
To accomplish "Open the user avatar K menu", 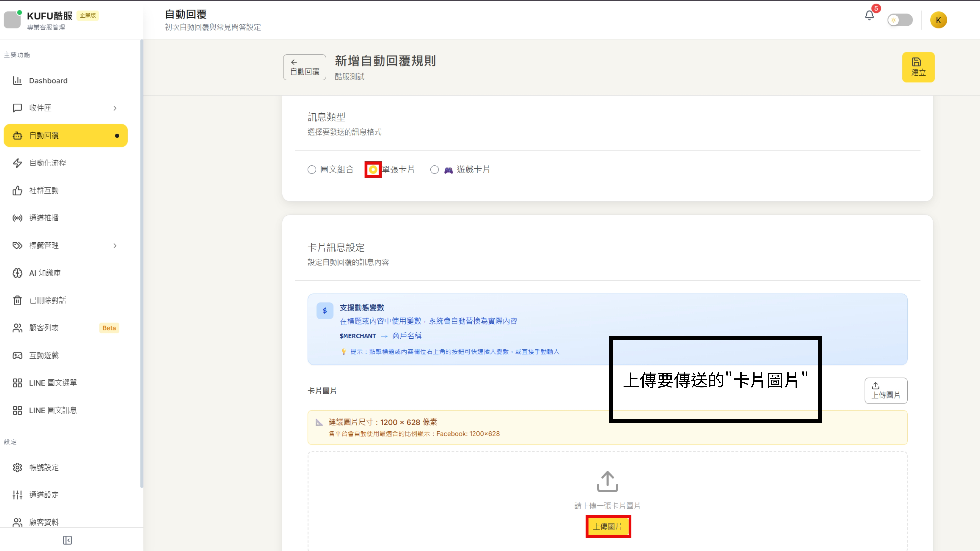I will point(938,20).
